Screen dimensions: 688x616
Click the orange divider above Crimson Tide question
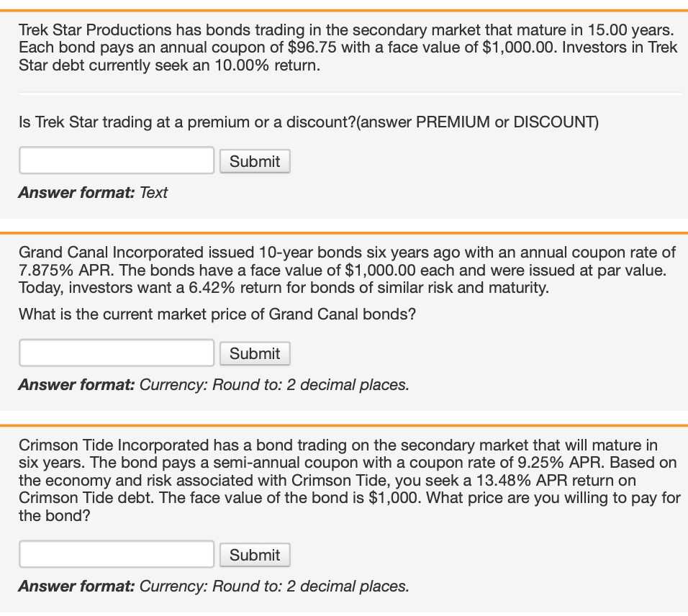click(344, 425)
